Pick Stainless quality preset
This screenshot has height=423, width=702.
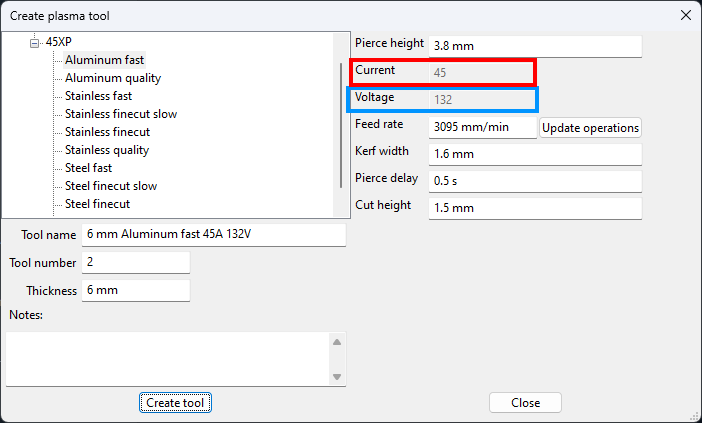coord(106,150)
